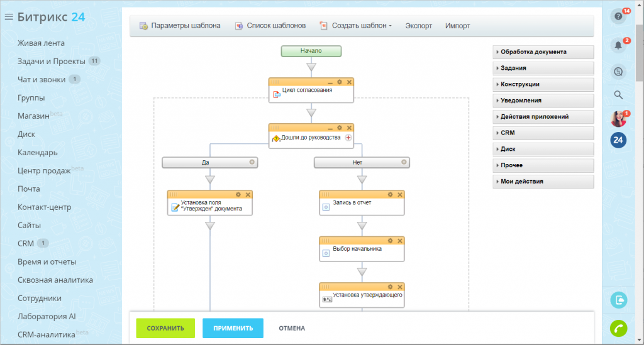Collapse the Дошли до руководства block

(330, 129)
